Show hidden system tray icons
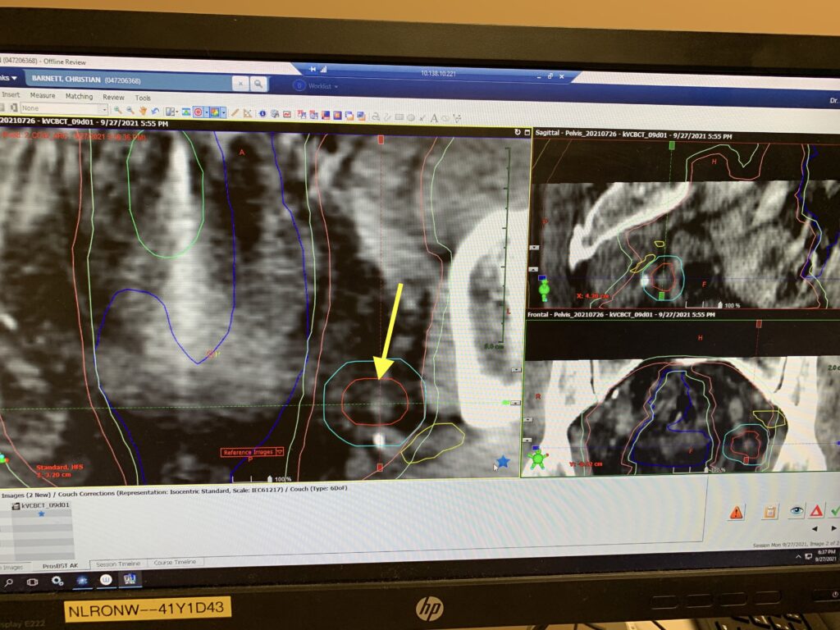840x630 pixels. coord(798,557)
